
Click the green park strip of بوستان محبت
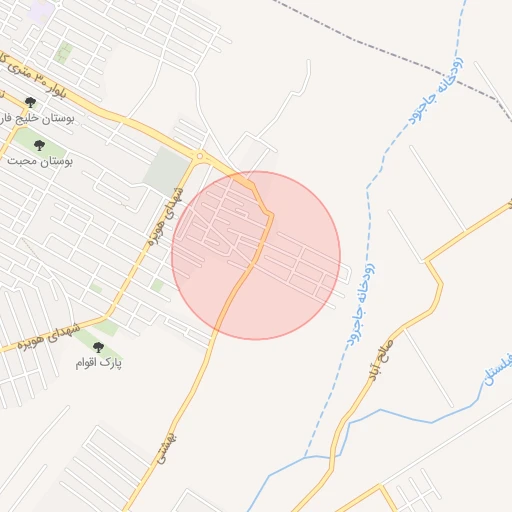tap(40, 144)
